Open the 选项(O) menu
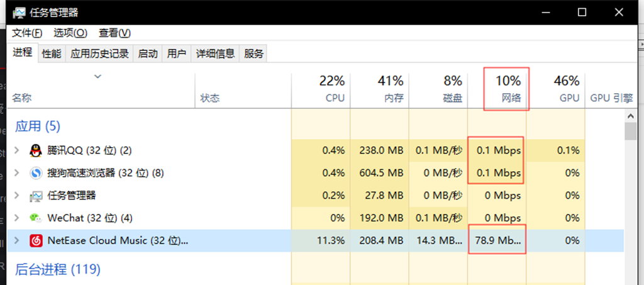 click(x=70, y=33)
